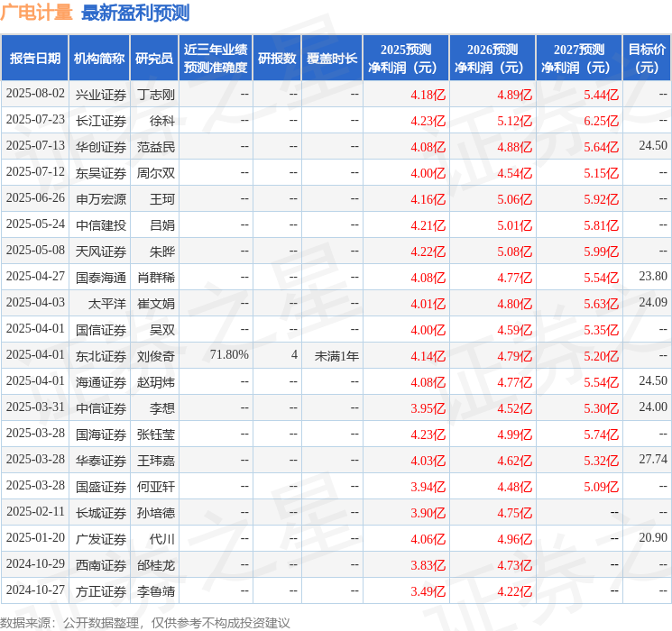The width and height of the screenshot is (672, 631).
Task: Select analyst 张钰莹
Action: click(156, 434)
